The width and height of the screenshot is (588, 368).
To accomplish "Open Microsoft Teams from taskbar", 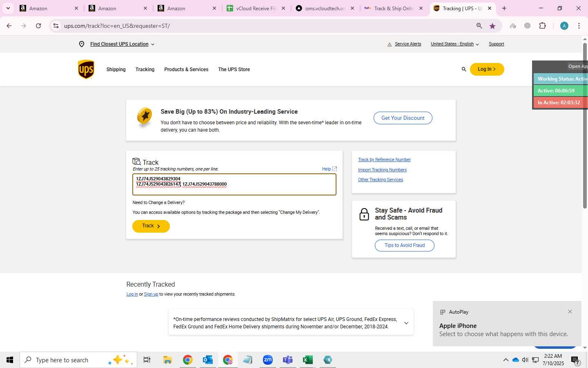I will pyautogui.click(x=288, y=360).
